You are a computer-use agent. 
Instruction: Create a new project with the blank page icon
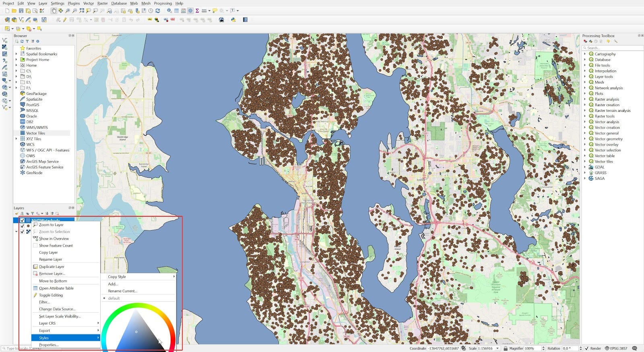point(7,11)
